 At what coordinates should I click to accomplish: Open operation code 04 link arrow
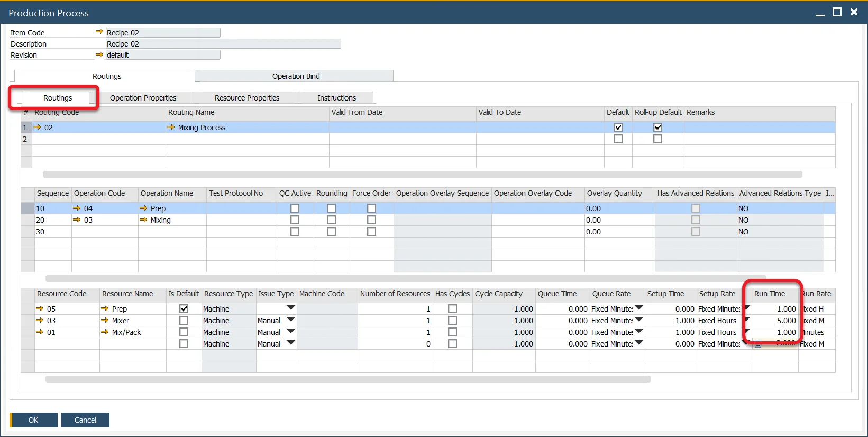[77, 208]
